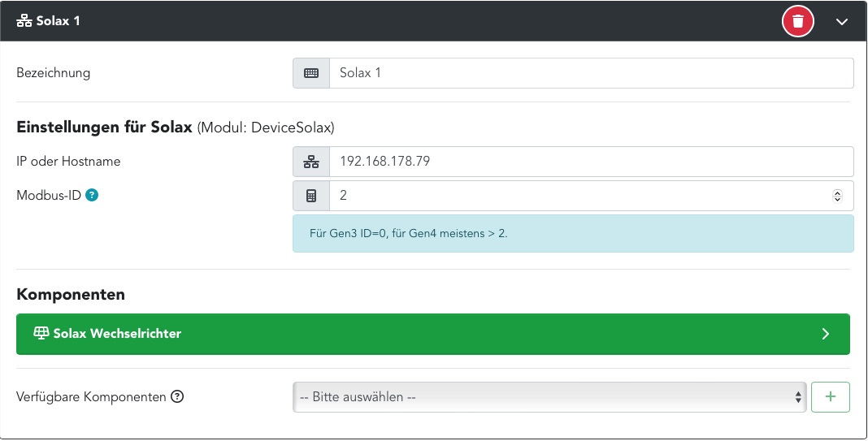Show help for Verfügbare Komponenten

(x=177, y=396)
